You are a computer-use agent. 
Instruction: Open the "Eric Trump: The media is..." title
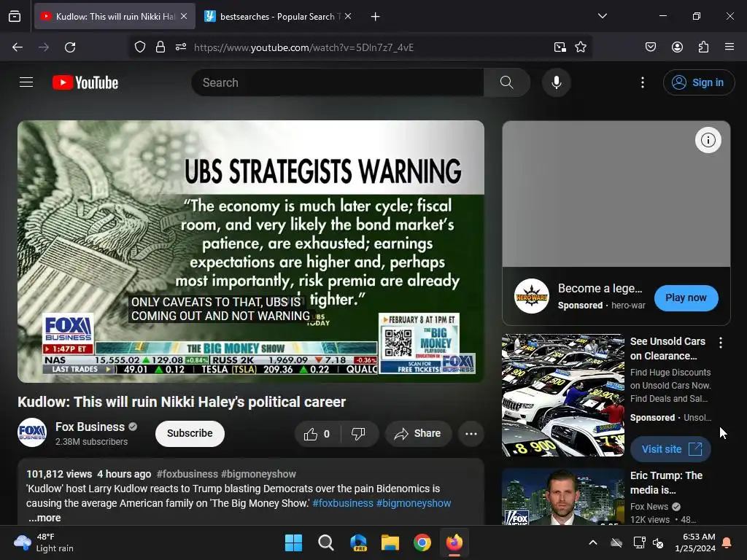tap(666, 483)
